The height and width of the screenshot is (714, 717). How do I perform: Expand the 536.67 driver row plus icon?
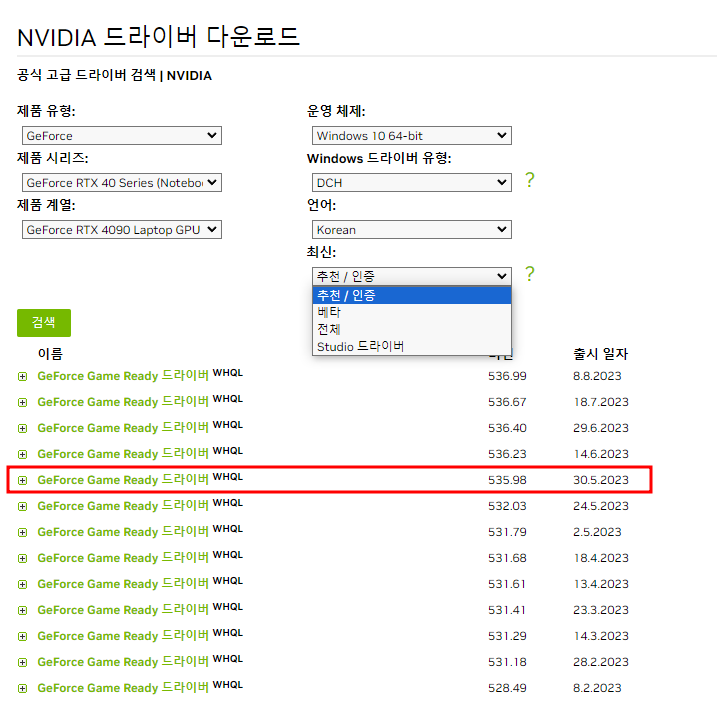[22, 403]
